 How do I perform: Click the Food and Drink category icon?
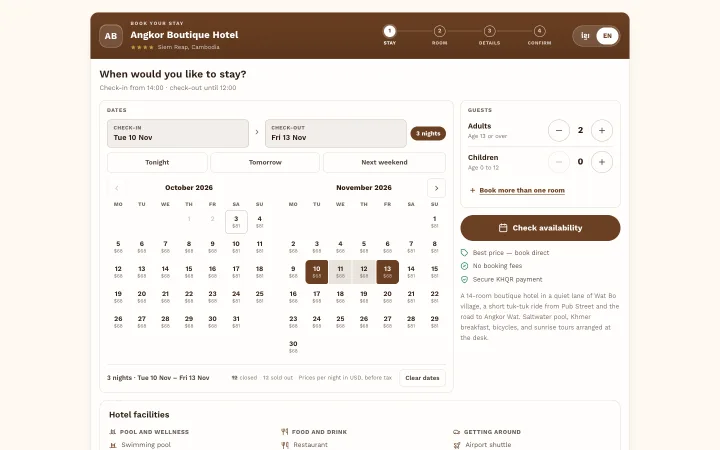pos(285,432)
